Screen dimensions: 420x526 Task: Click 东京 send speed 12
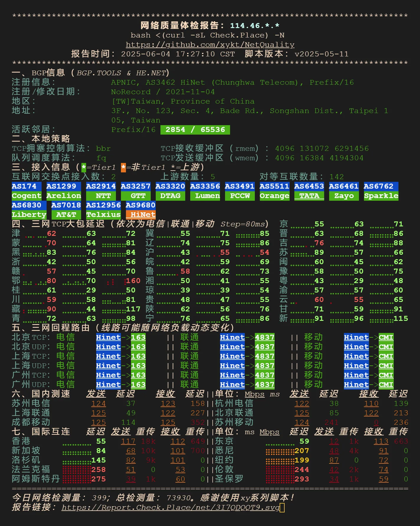334,441
